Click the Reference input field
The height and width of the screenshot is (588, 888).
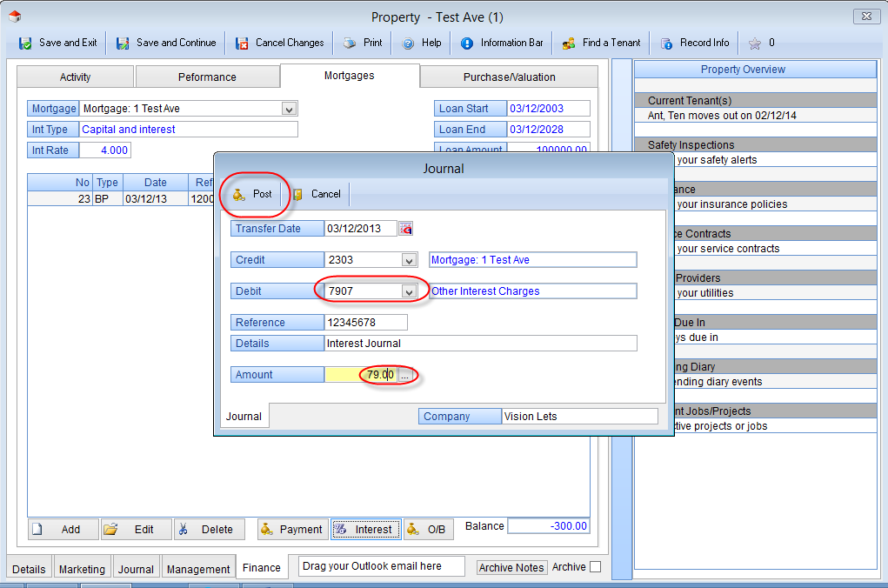click(x=366, y=323)
